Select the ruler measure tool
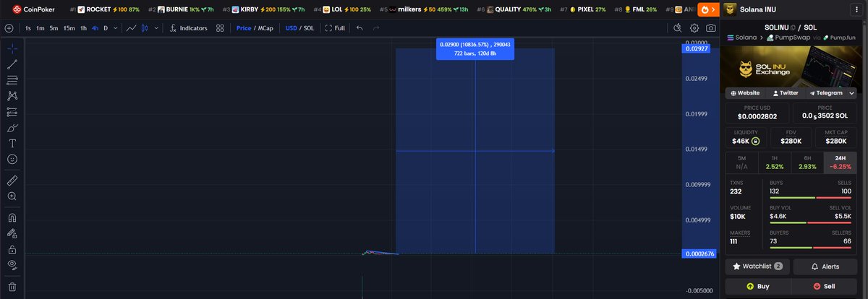The width and height of the screenshot is (868, 299). (x=12, y=180)
